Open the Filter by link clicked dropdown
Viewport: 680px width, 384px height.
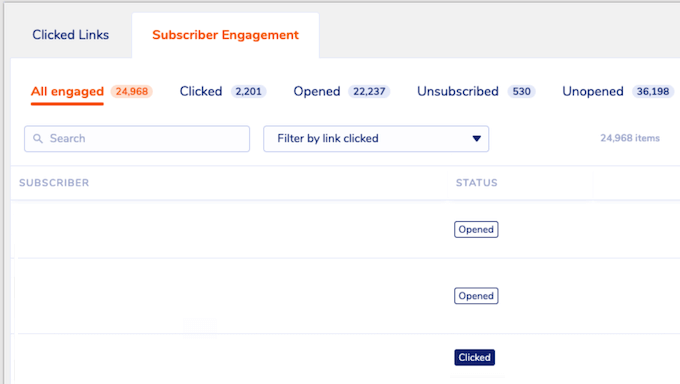click(376, 139)
